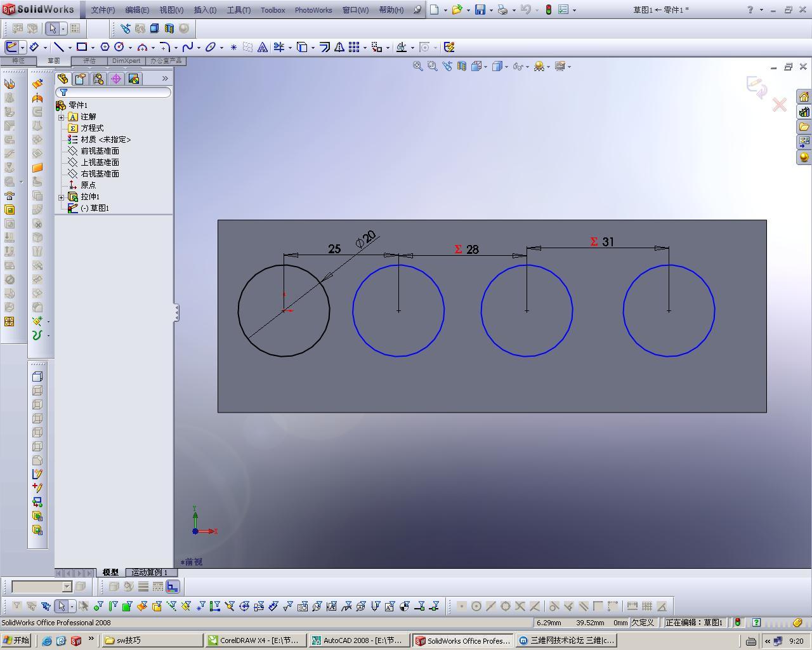Expand the FeatureManager tabs chevron

pos(165,79)
